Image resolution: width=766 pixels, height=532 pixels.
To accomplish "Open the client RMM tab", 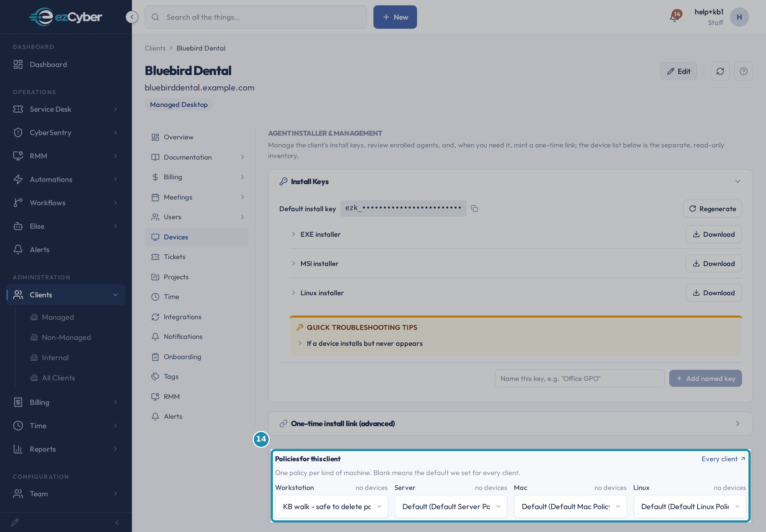I will 196,396.
